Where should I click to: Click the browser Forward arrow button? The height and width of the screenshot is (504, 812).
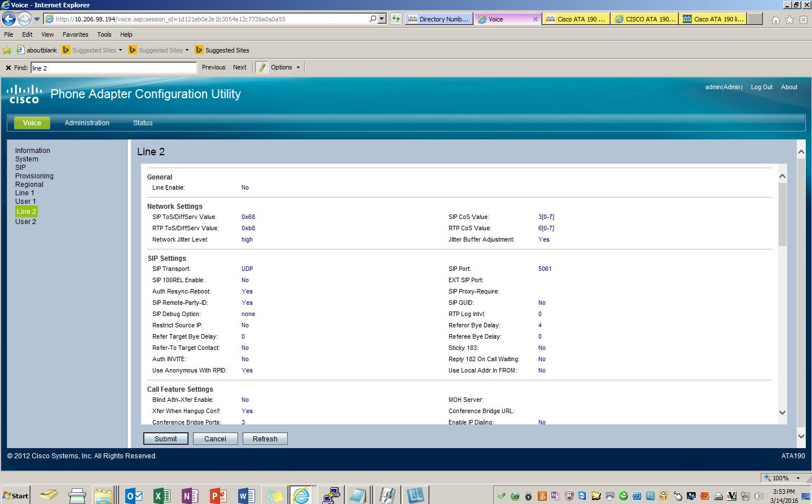[24, 19]
